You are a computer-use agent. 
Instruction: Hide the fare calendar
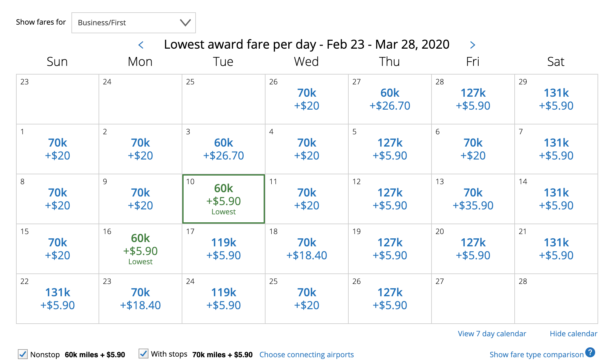click(573, 334)
